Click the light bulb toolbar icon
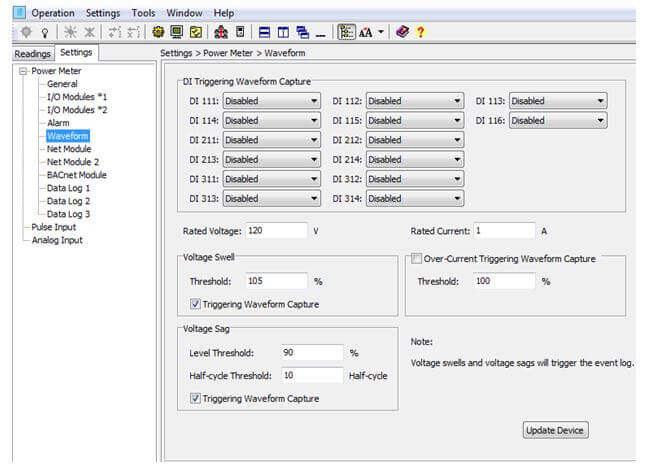Viewport: 655px width, 473px height. (42, 33)
